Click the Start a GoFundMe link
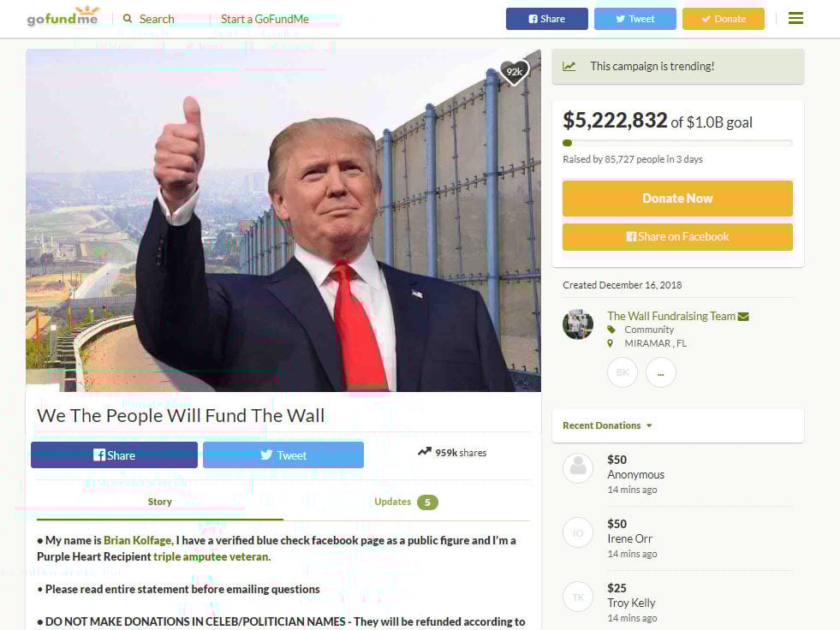The image size is (840, 630). 265,20
